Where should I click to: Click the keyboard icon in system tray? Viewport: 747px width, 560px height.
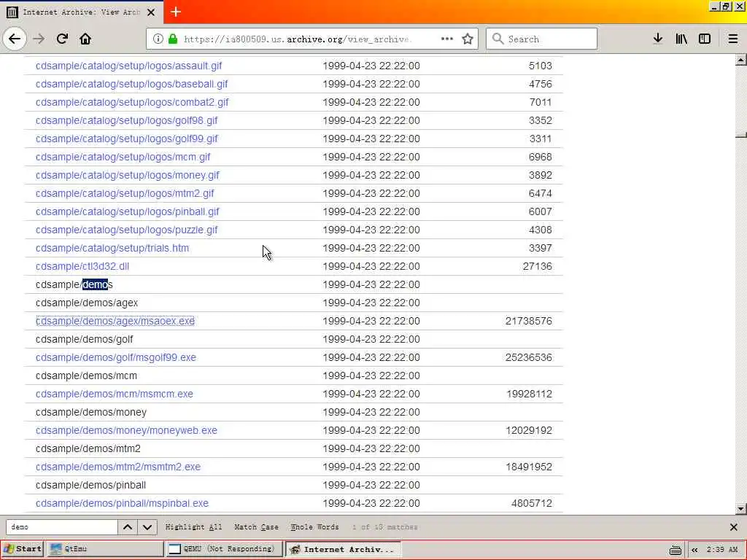pos(675,550)
